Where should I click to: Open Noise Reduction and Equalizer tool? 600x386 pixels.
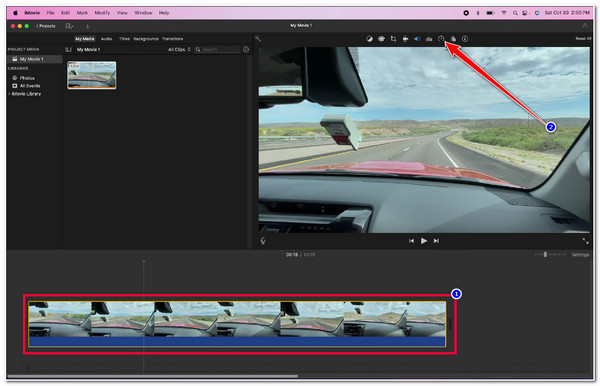[429, 39]
